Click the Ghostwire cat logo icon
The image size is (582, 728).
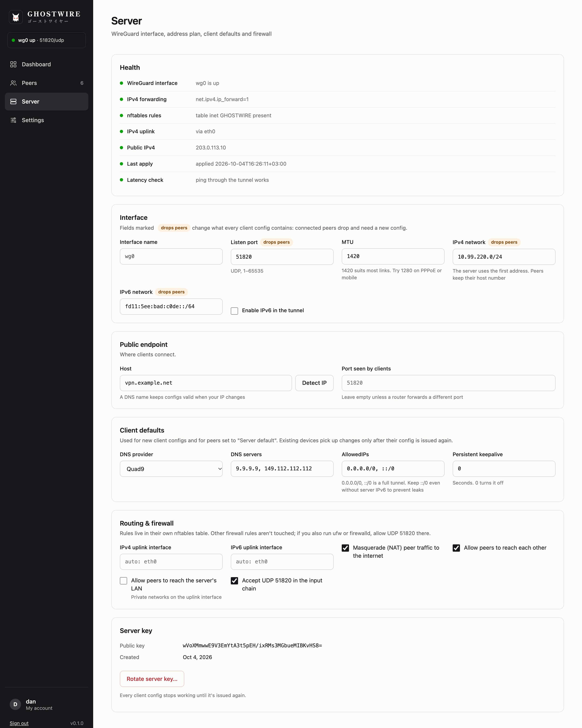16,17
